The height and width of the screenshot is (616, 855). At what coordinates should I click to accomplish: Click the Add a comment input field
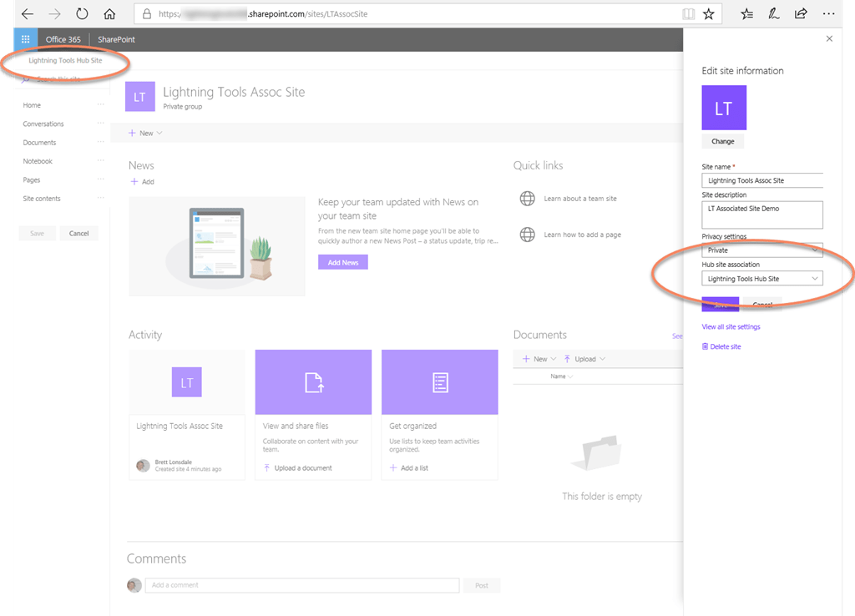click(302, 585)
